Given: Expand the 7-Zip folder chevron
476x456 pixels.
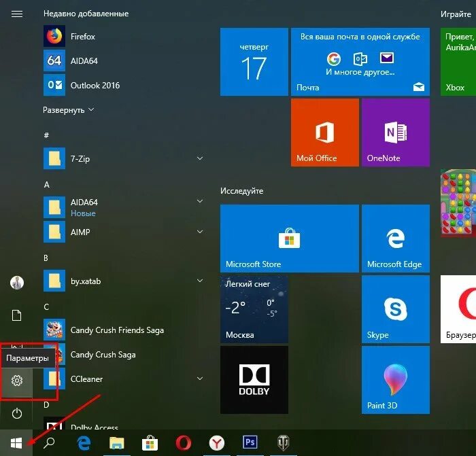Looking at the screenshot, I should 200,158.
